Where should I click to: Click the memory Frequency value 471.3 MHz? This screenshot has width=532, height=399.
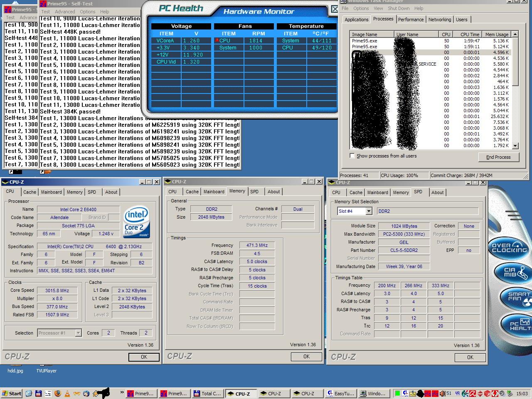coord(257,245)
